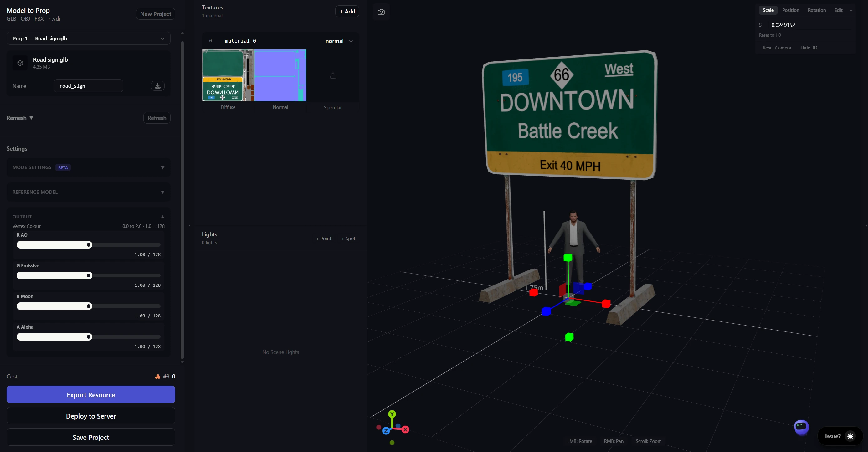Click the Name input field containing road_sign

coord(88,86)
